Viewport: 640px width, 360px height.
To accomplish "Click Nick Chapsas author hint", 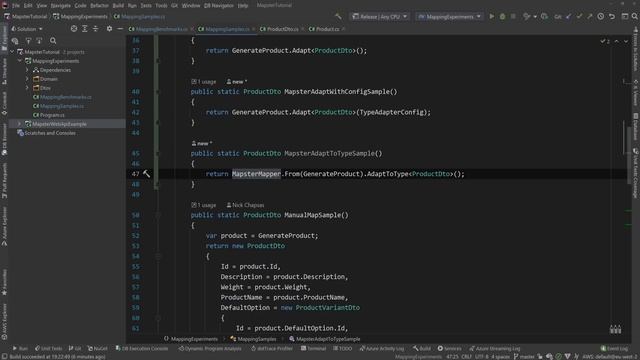I will pyautogui.click(x=245, y=205).
